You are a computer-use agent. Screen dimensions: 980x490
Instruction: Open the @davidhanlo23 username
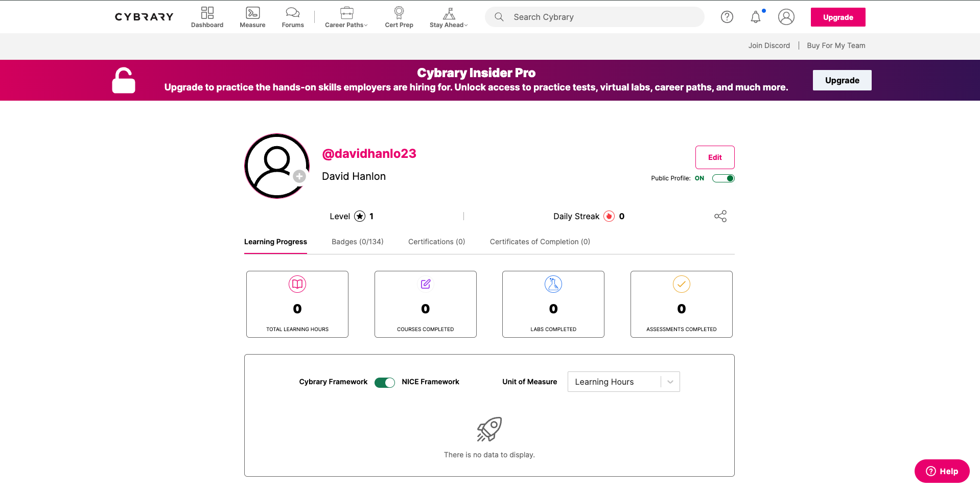coord(369,153)
